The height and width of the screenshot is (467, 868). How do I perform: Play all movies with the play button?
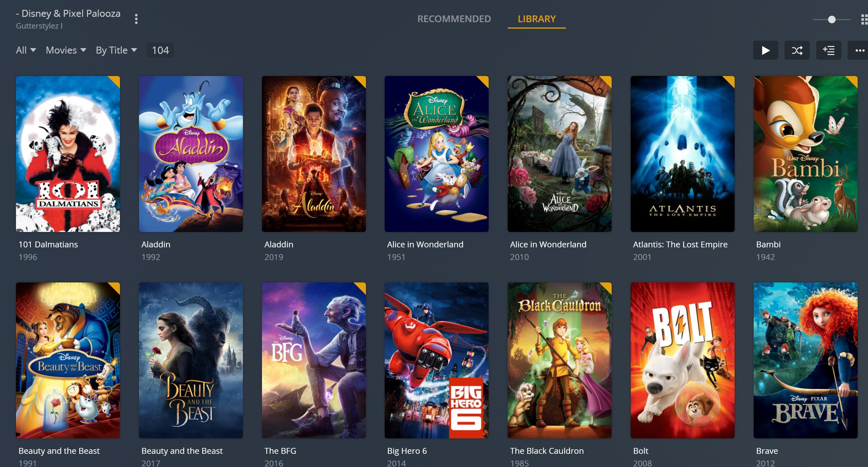coord(765,50)
